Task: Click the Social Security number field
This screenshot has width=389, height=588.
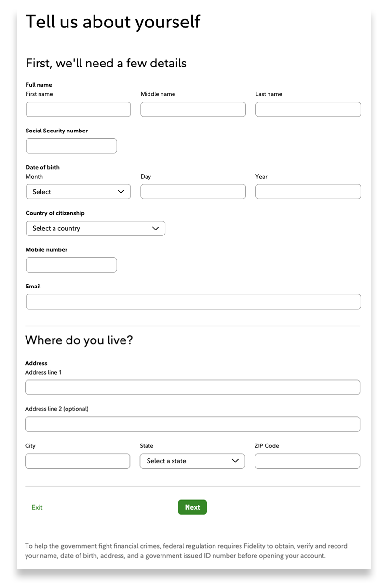Action: [x=71, y=146]
